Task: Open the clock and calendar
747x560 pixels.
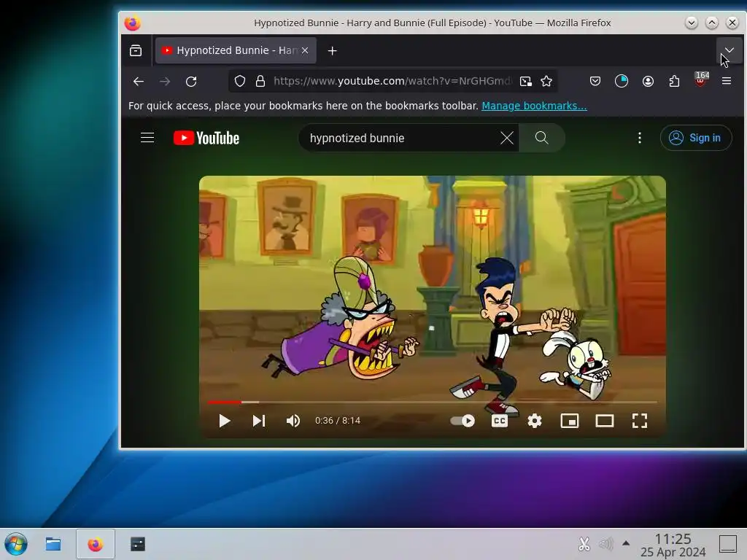Action: (673, 545)
